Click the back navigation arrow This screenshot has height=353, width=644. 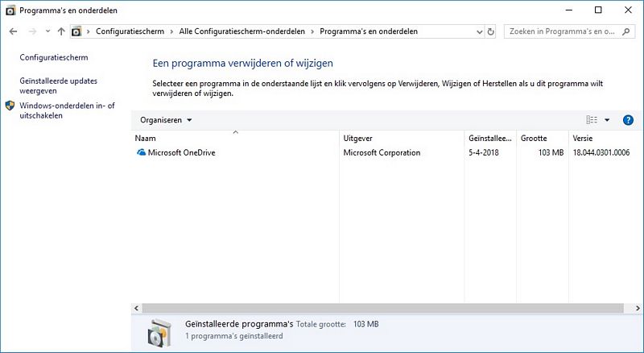click(13, 31)
